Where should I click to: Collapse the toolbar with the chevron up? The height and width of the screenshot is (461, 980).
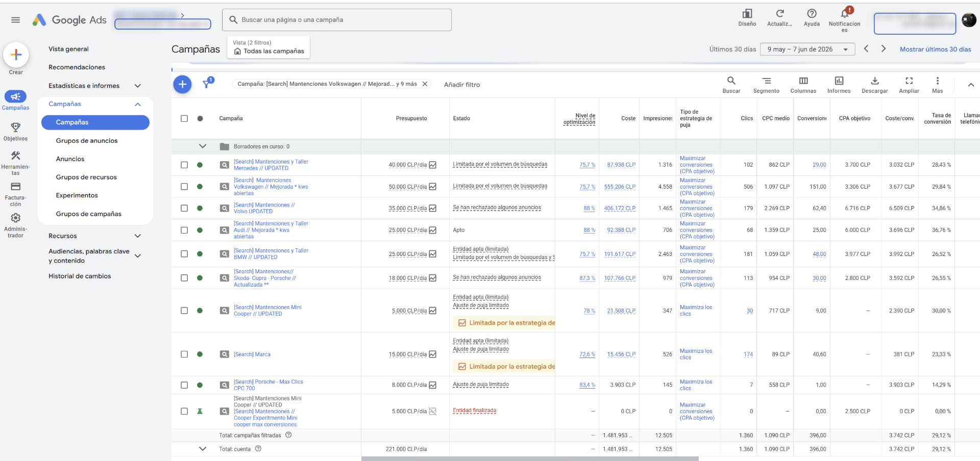click(971, 85)
